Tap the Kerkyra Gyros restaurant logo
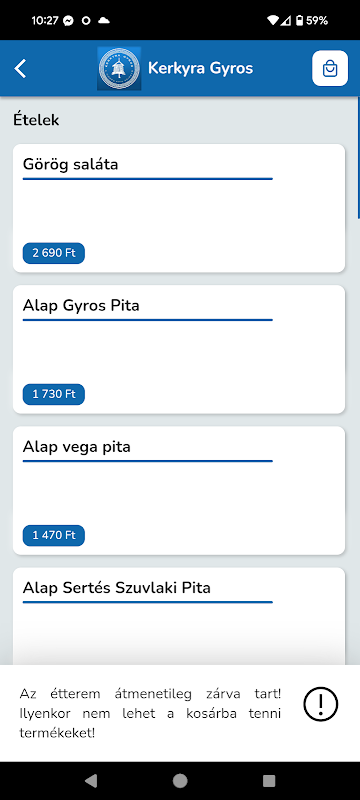 click(x=119, y=68)
